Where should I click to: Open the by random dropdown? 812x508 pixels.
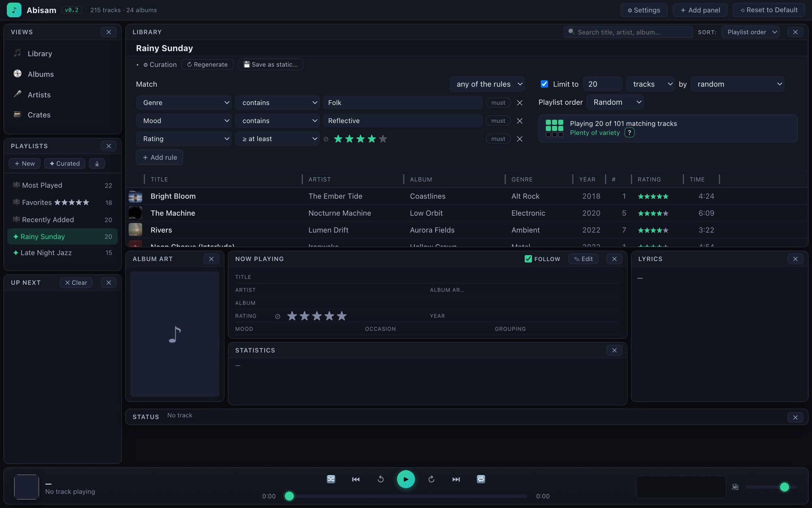click(x=737, y=84)
